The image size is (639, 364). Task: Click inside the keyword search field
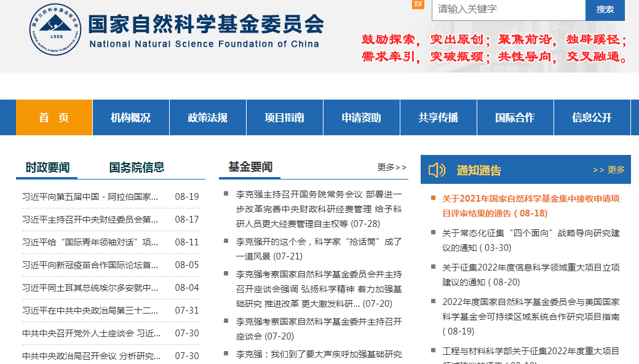coord(508,9)
